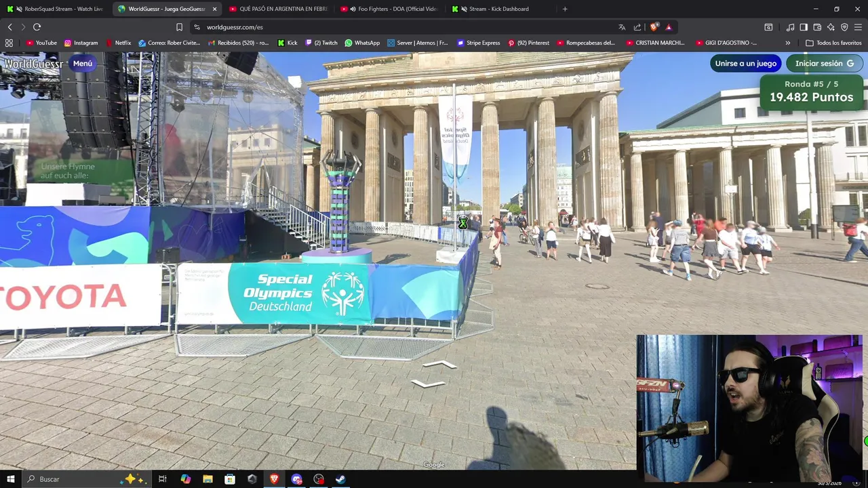Viewport: 868px width, 488px height.
Task: Open the Kick bookmark
Action: pos(288,43)
